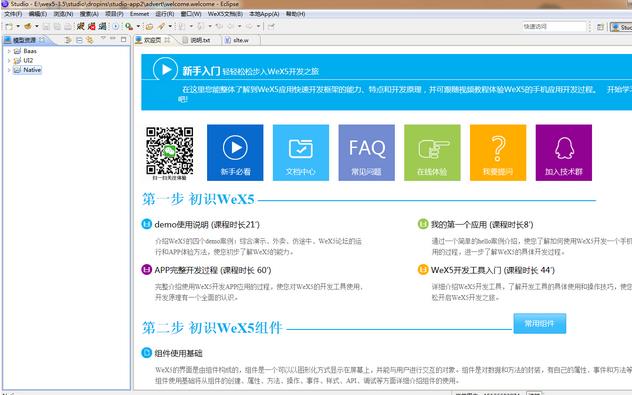Open the 加入技术群 tile
Screen dimensions: 632x395
(563, 152)
